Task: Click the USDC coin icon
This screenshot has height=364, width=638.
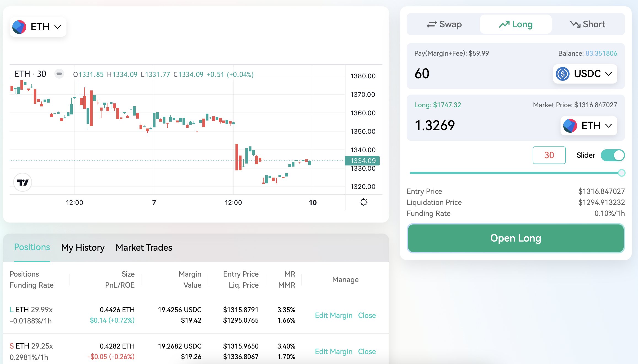Action: (562, 74)
